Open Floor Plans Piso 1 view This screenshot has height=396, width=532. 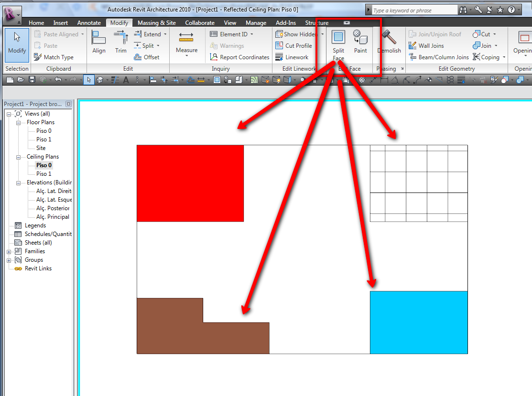(x=44, y=139)
